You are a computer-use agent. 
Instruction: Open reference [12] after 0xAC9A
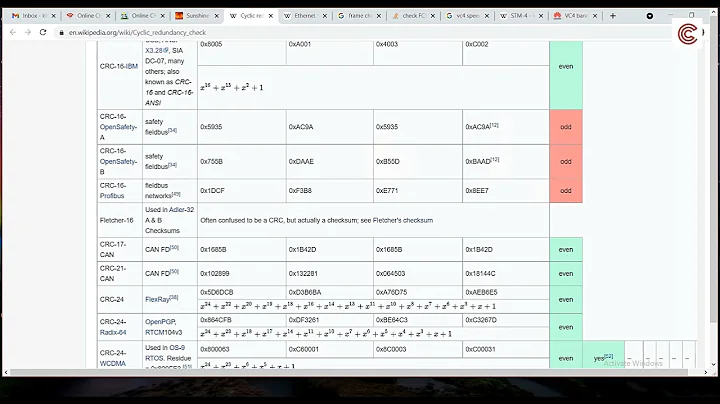coord(495,125)
